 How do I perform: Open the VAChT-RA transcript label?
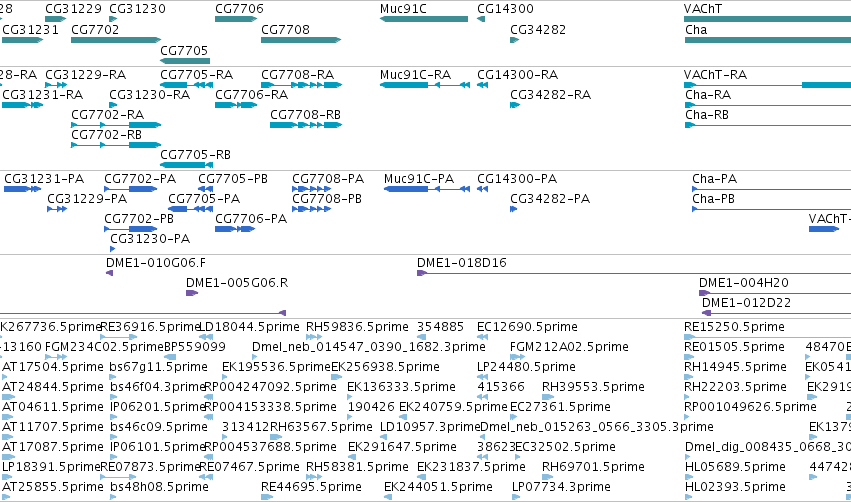pyautogui.click(x=715, y=74)
